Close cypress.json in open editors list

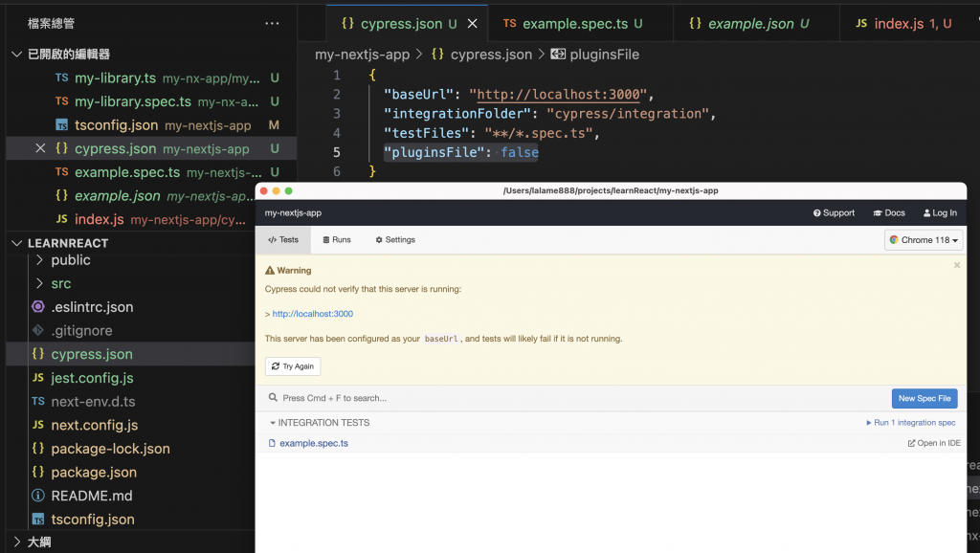tap(40, 148)
